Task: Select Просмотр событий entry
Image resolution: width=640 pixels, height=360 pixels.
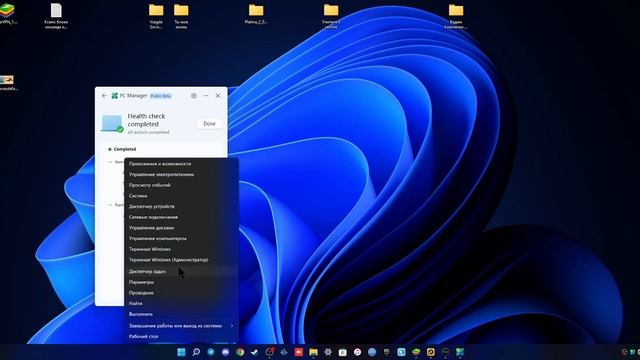Action: click(x=181, y=185)
